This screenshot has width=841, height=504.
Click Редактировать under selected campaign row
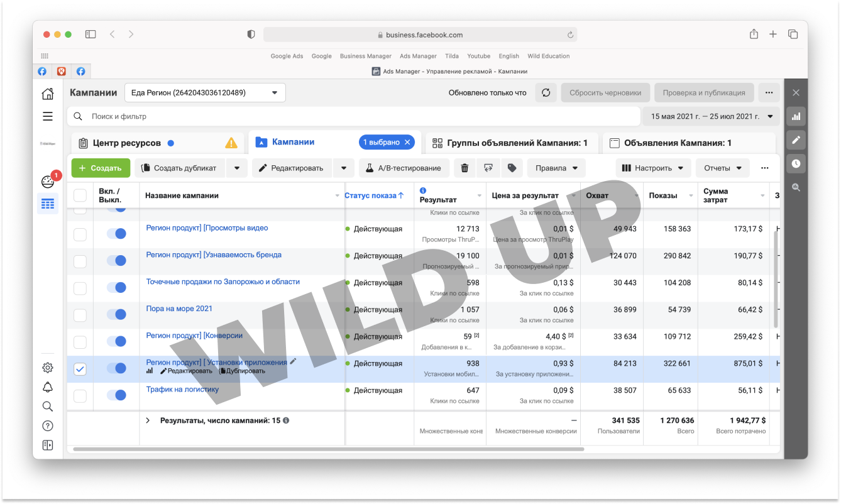[x=186, y=371]
